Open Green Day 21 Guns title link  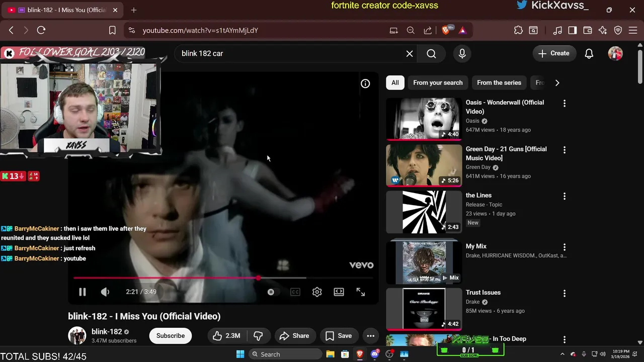pyautogui.click(x=506, y=153)
